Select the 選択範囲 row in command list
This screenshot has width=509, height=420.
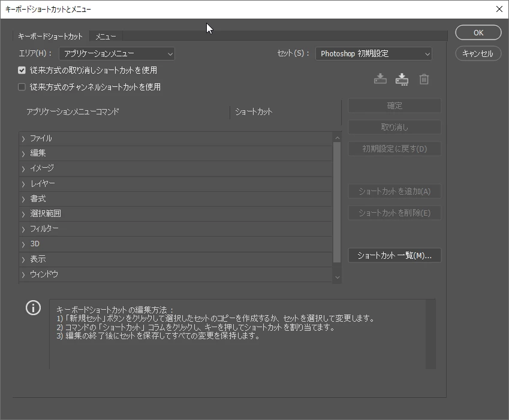click(x=175, y=214)
